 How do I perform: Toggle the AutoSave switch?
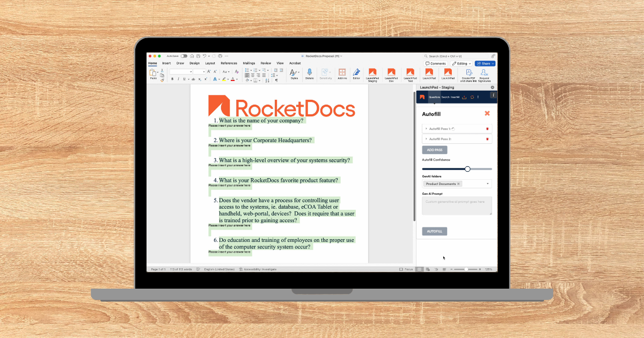click(x=184, y=56)
